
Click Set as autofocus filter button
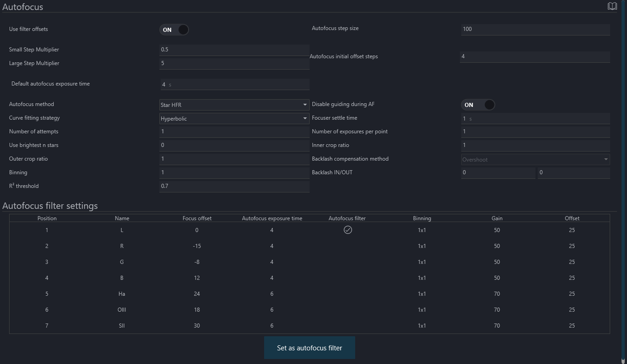click(x=310, y=348)
